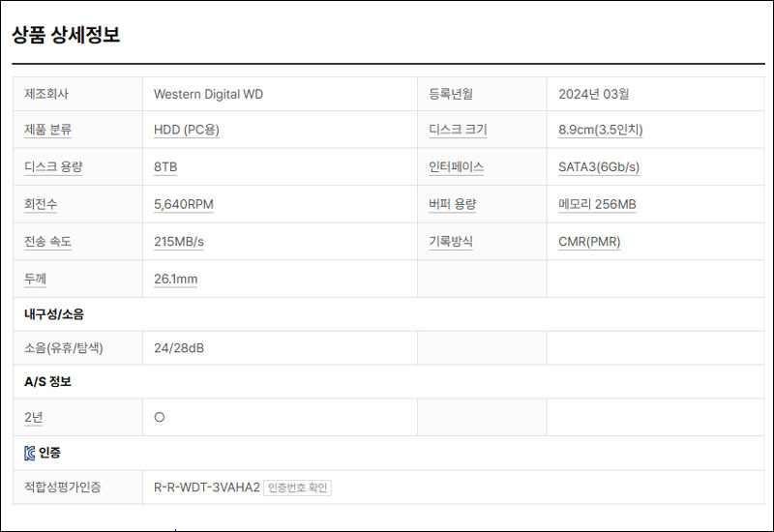Click the 5,640RPM value link
Viewport: 774px width, 532px height.
(x=184, y=204)
